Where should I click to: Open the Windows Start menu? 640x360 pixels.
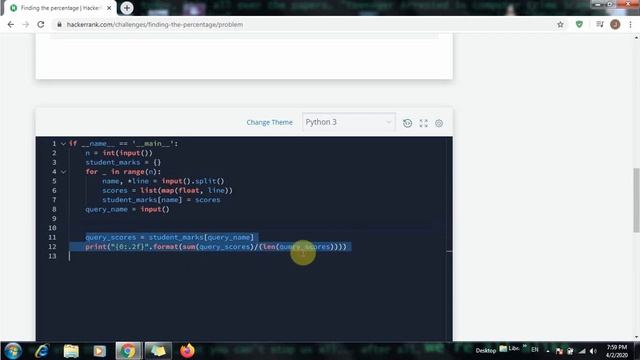12,351
